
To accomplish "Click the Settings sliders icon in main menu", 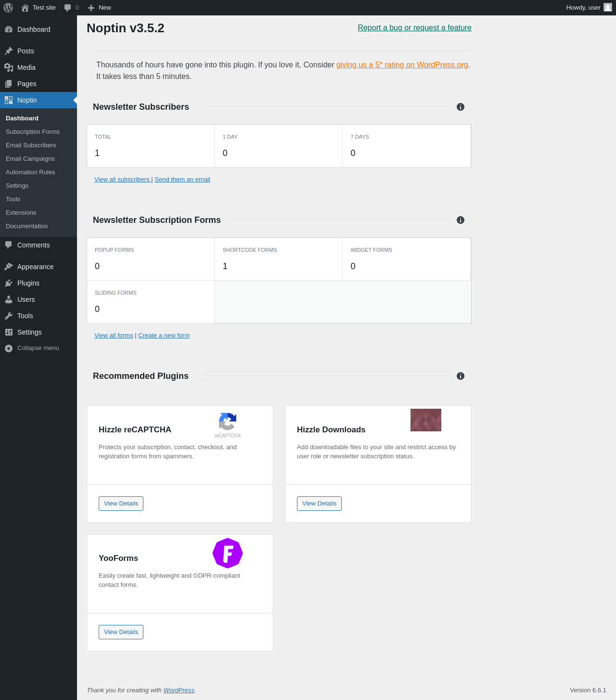I will (x=9, y=332).
